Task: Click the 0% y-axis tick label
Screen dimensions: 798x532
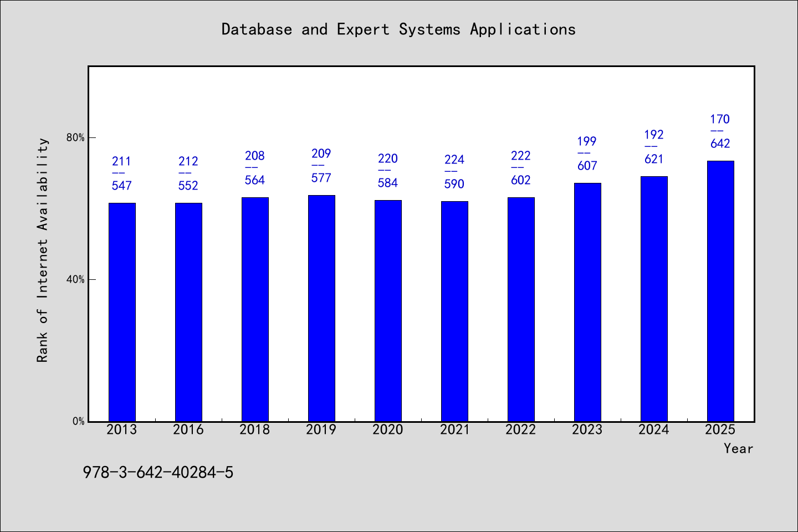Action: point(78,421)
